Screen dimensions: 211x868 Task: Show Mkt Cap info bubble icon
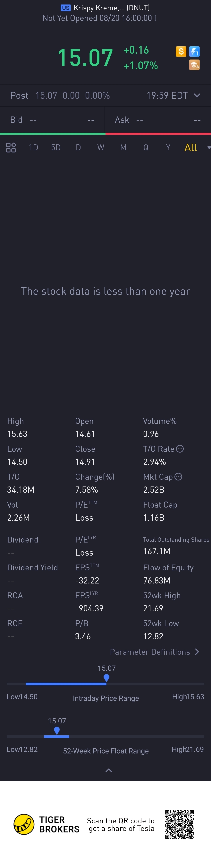tap(178, 477)
